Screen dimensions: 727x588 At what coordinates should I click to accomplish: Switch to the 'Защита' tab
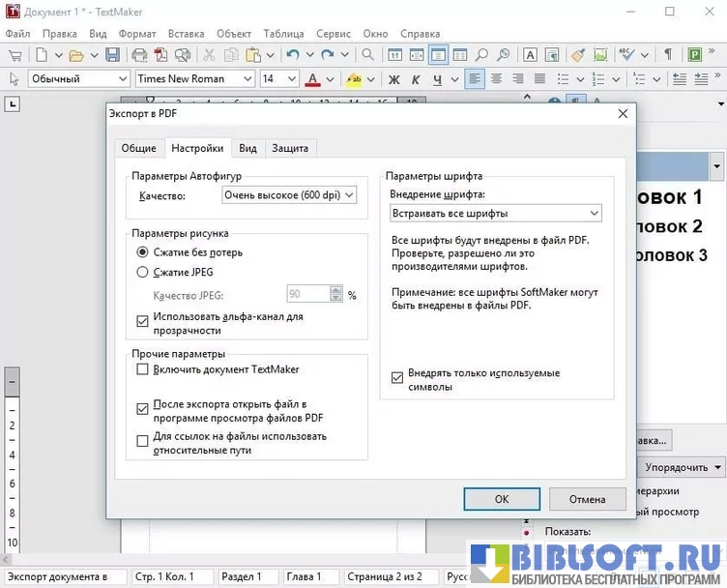click(x=290, y=148)
